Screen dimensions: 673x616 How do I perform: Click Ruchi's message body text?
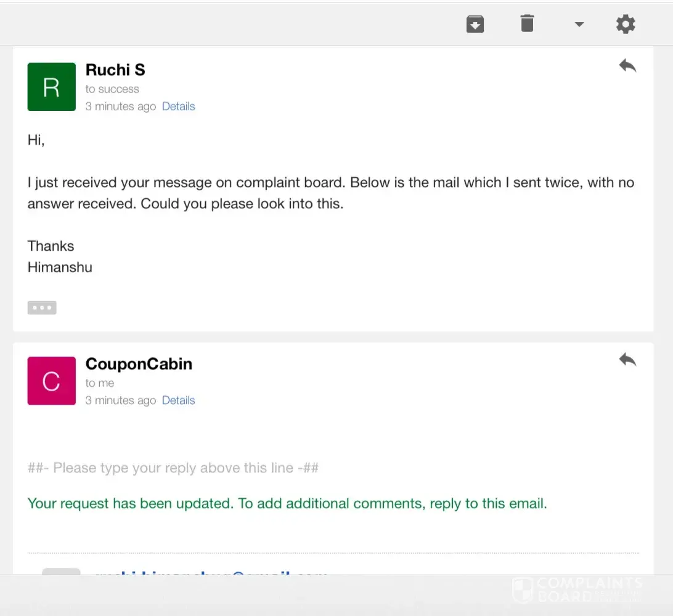coord(330,193)
